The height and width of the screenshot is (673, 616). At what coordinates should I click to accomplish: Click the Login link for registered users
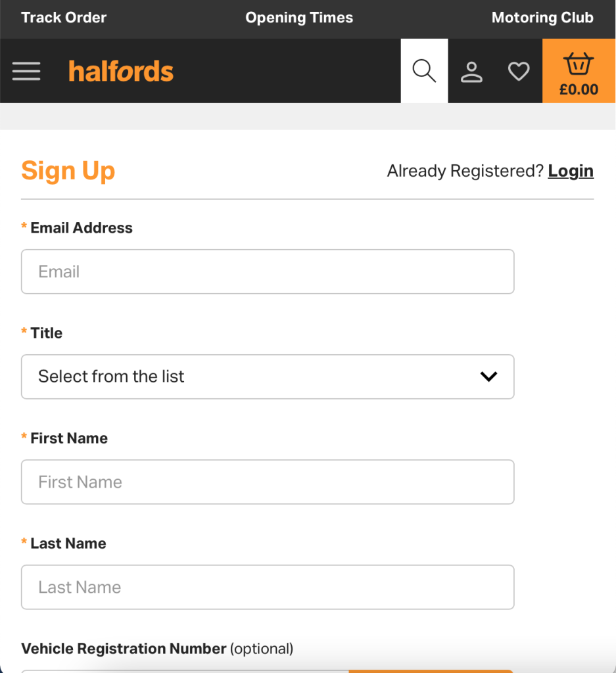571,171
